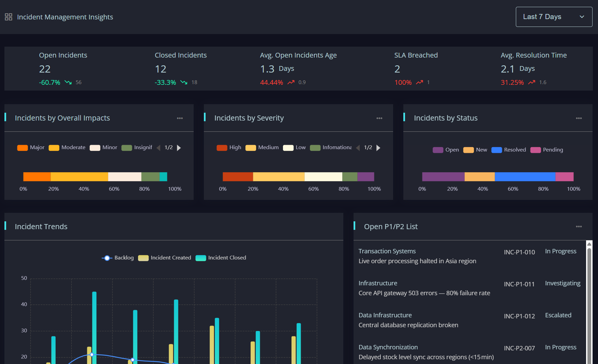This screenshot has width=598, height=364.
Task: Click the chevron in the date range selector
Action: click(582, 17)
